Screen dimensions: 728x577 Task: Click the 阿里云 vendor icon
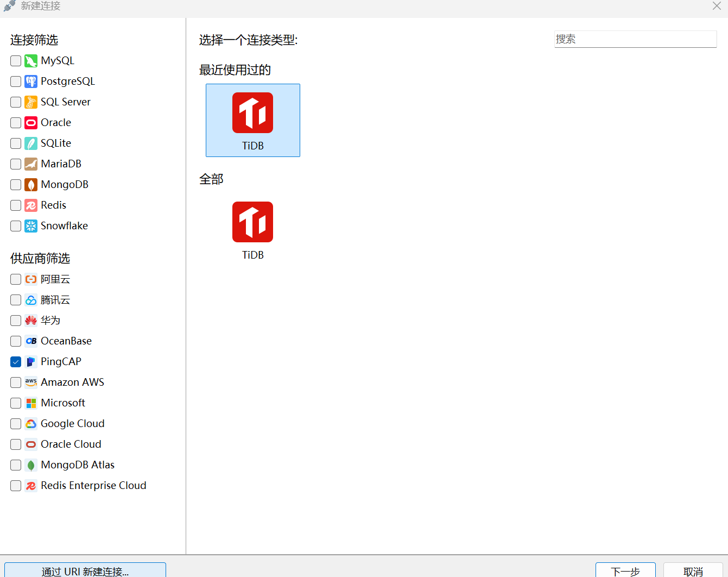(x=31, y=279)
